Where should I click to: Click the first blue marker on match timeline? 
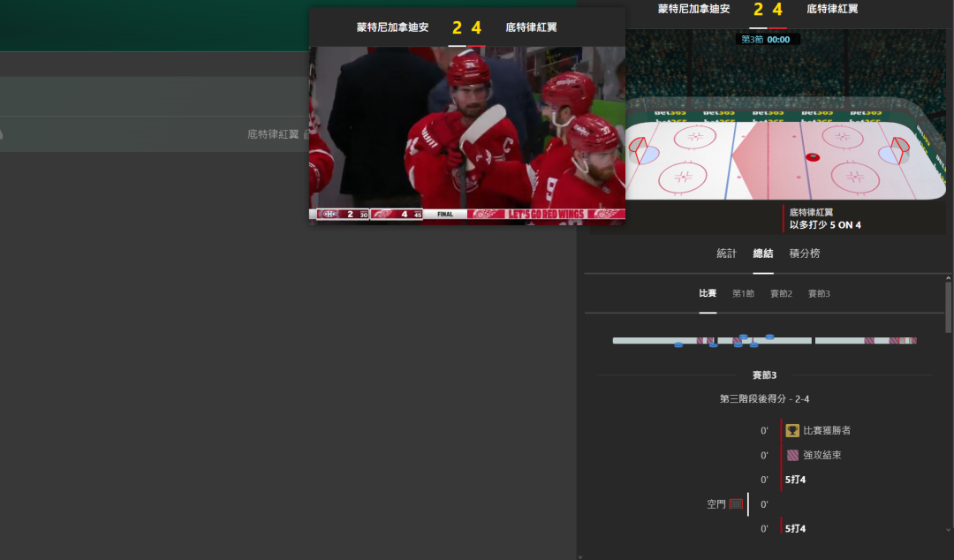[x=678, y=344]
